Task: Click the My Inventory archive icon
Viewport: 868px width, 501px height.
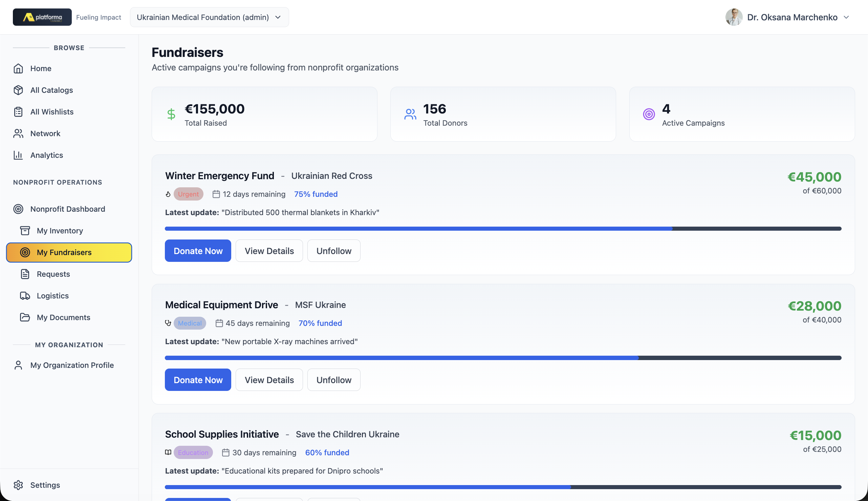Action: coord(25,231)
